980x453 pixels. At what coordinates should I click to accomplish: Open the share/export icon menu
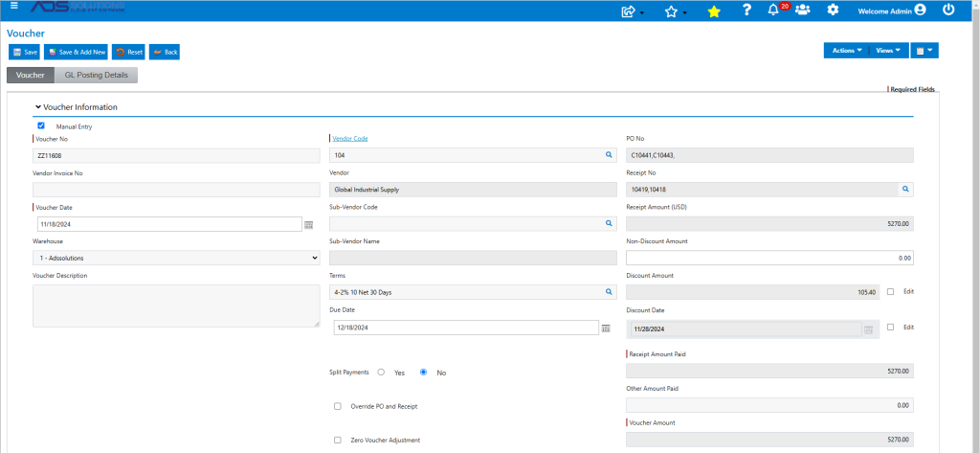tap(633, 11)
